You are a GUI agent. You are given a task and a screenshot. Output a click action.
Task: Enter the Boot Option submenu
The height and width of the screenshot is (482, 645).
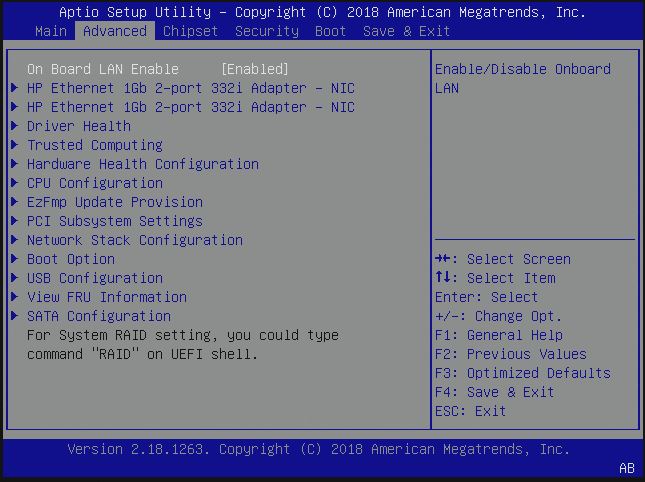click(70, 259)
